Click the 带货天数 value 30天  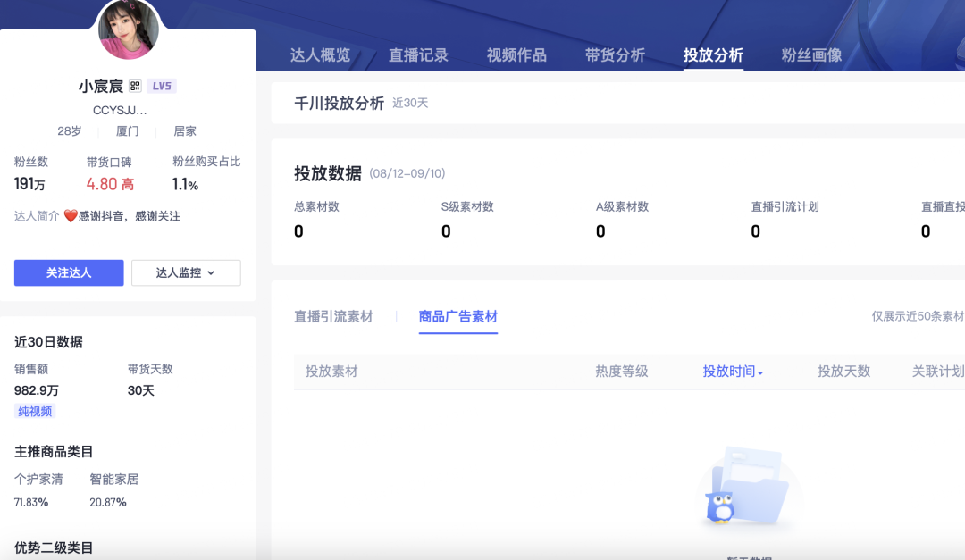coord(141,390)
